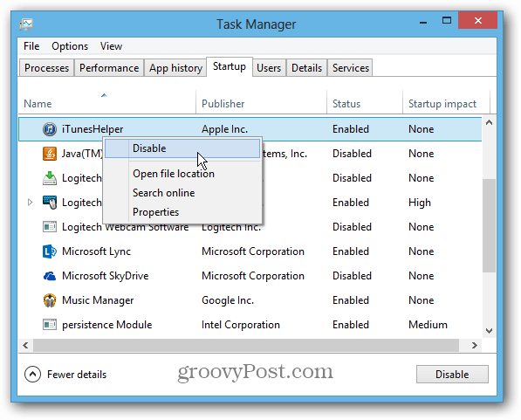
Task: Click the Task Manager title bar icon
Action: (26, 24)
